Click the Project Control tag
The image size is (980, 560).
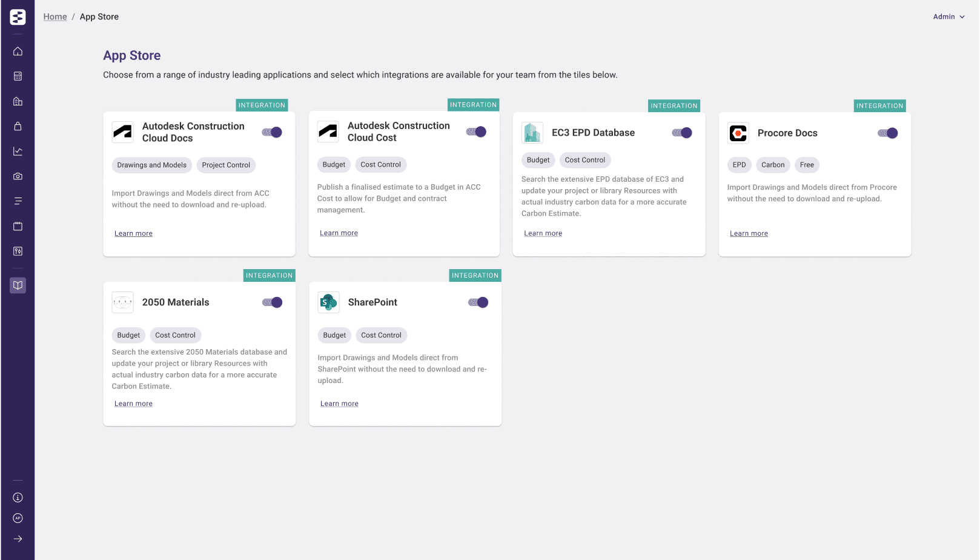point(226,165)
